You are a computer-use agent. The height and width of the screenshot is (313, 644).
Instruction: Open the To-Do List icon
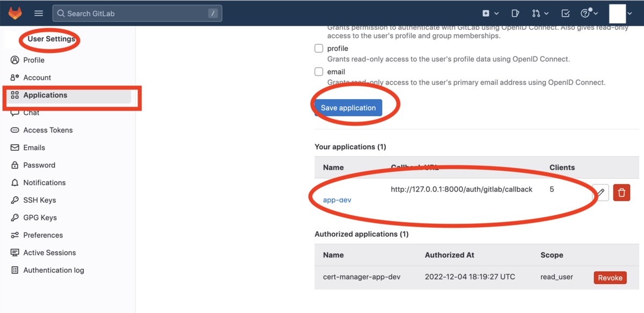[565, 13]
